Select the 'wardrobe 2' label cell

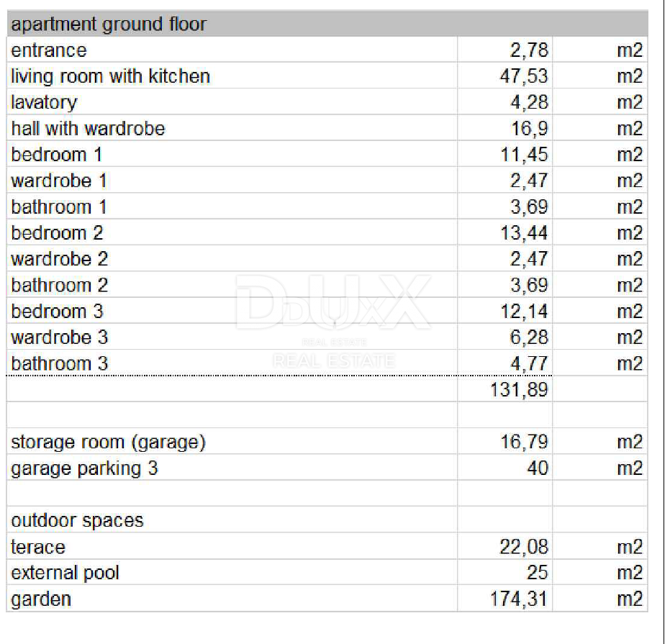coord(59,259)
